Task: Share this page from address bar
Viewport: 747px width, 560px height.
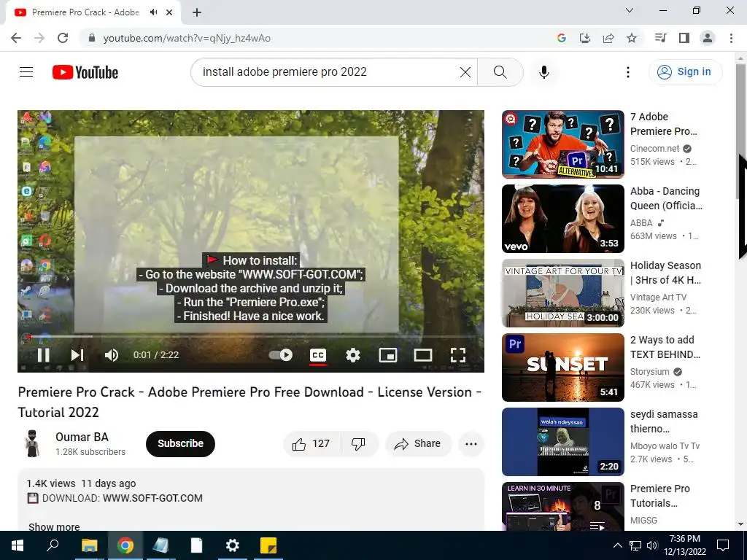Action: (608, 38)
